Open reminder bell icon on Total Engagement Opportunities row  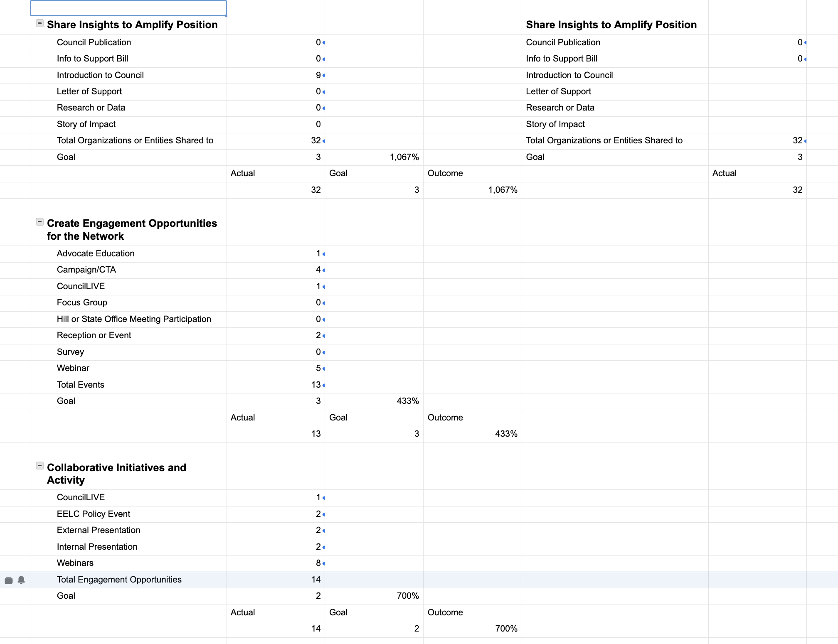(21, 580)
